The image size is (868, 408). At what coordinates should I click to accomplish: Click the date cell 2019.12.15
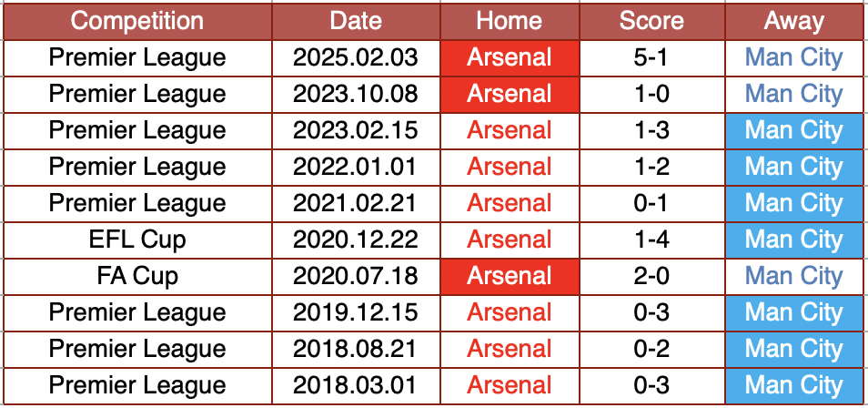point(356,312)
